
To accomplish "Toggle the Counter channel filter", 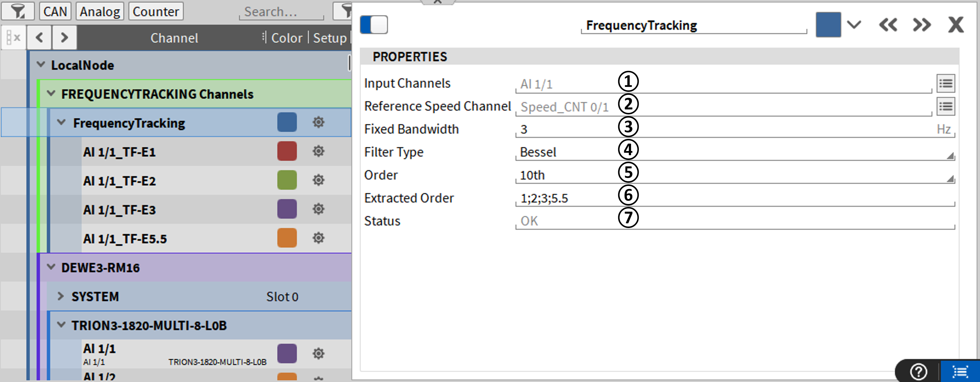I will pyautogui.click(x=156, y=11).
